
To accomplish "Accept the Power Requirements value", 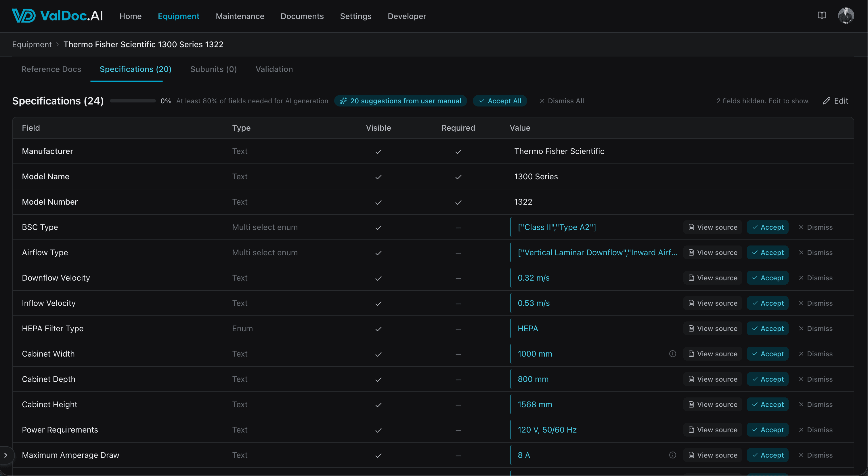I will 768,429.
